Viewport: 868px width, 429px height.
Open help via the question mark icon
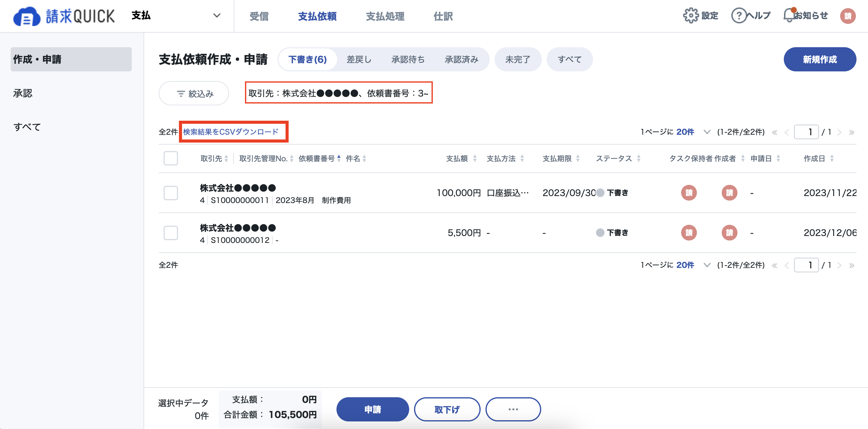pyautogui.click(x=739, y=15)
